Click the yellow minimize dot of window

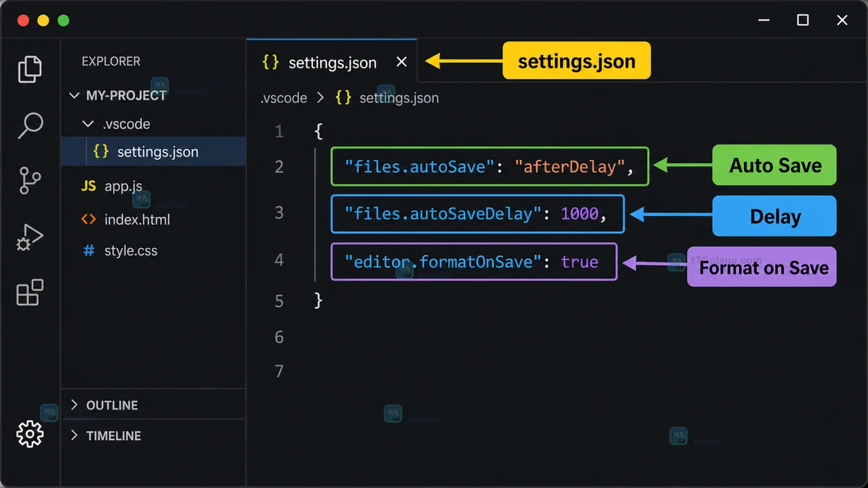click(43, 20)
